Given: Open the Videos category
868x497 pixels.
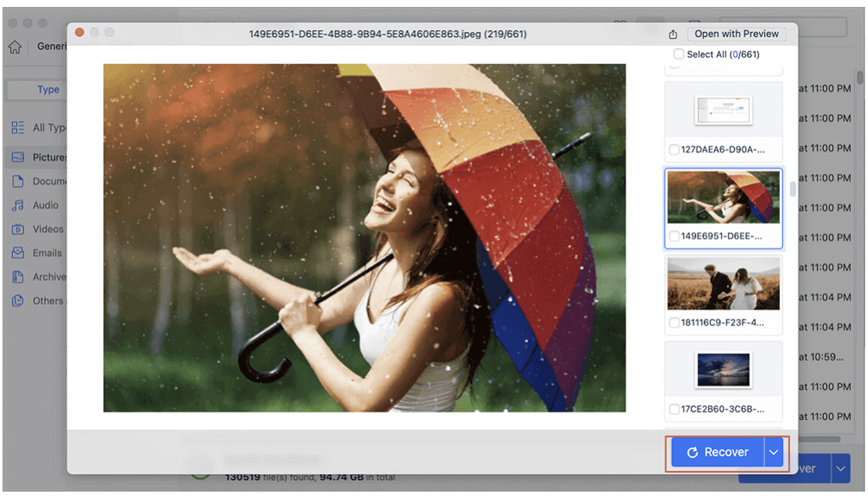Looking at the screenshot, I should click(x=18, y=229).
